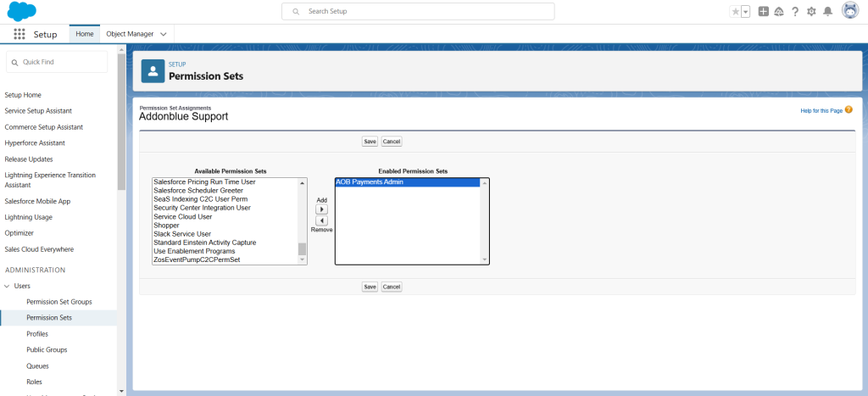Click the top Save button
Viewport: 868px width, 396px height.
point(370,142)
